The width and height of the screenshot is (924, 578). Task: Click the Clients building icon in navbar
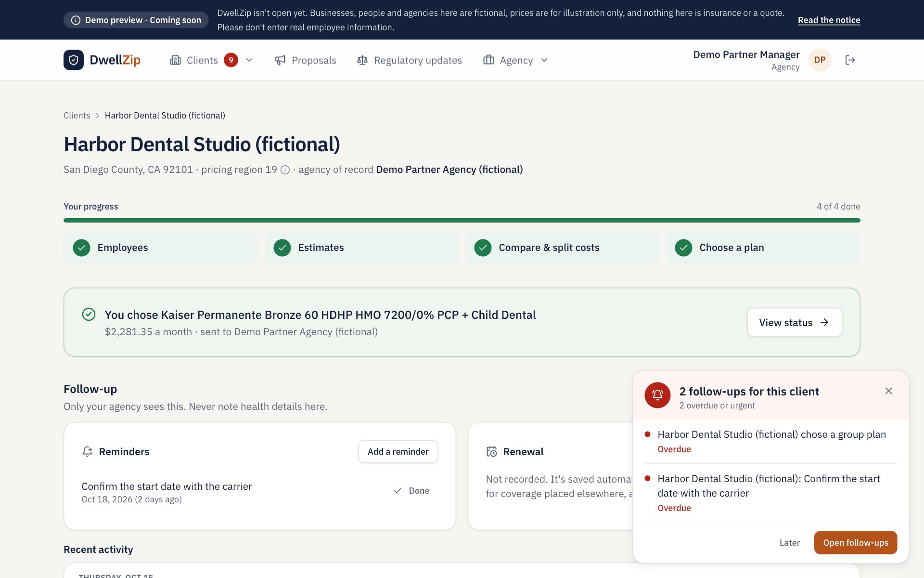(x=175, y=60)
